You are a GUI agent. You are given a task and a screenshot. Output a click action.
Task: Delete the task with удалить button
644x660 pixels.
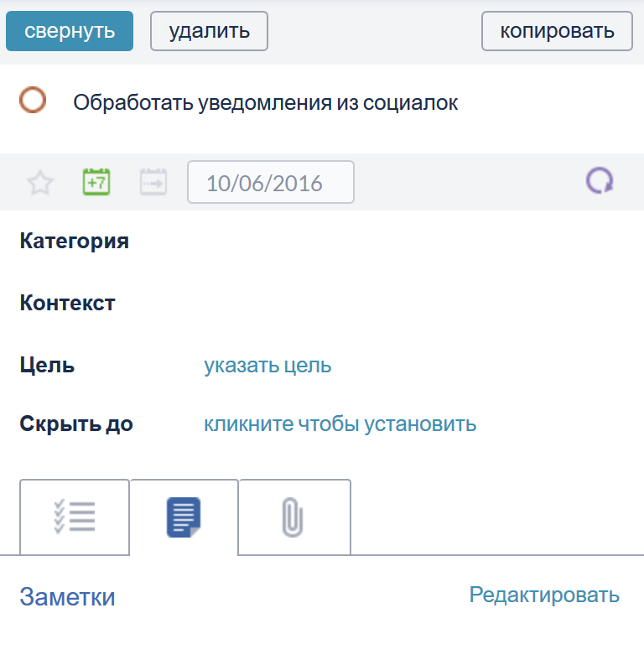point(209,31)
